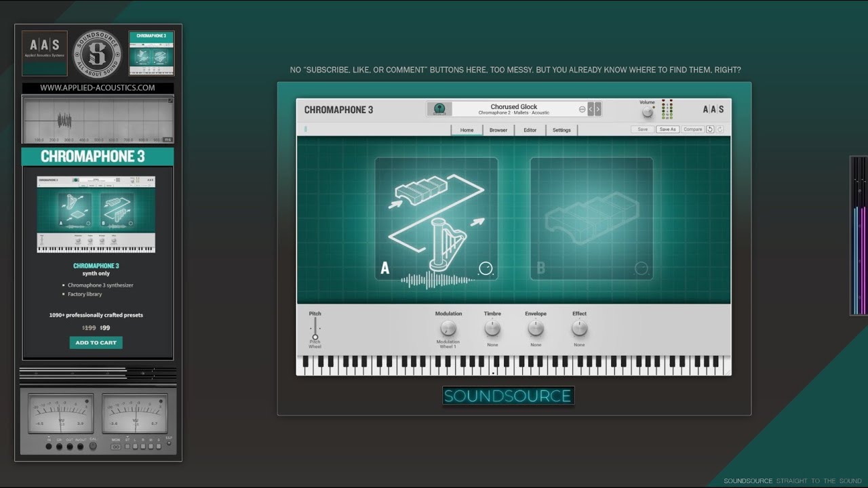Toggle layer B power knob
Image resolution: width=868 pixels, height=488 pixels.
click(x=641, y=268)
